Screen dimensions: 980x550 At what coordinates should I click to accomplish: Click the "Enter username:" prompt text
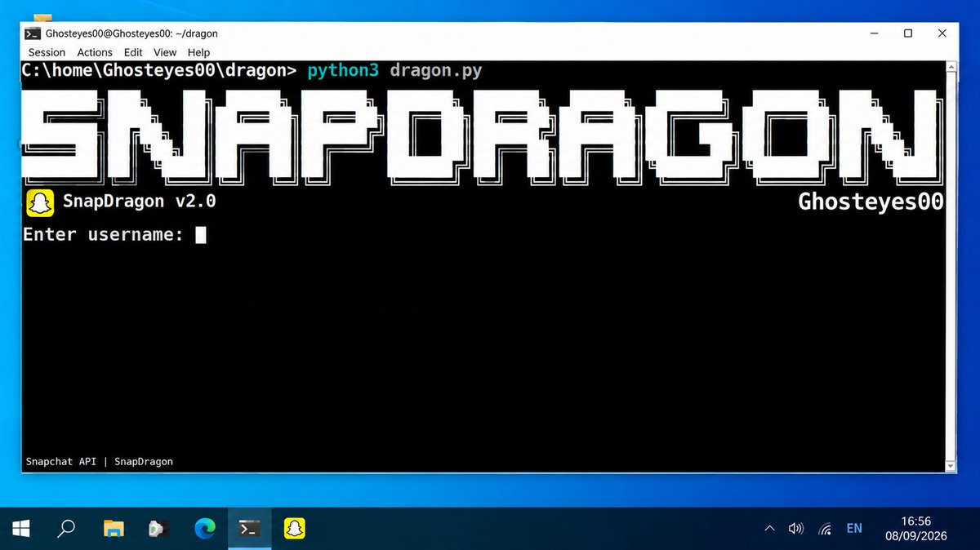[103, 235]
